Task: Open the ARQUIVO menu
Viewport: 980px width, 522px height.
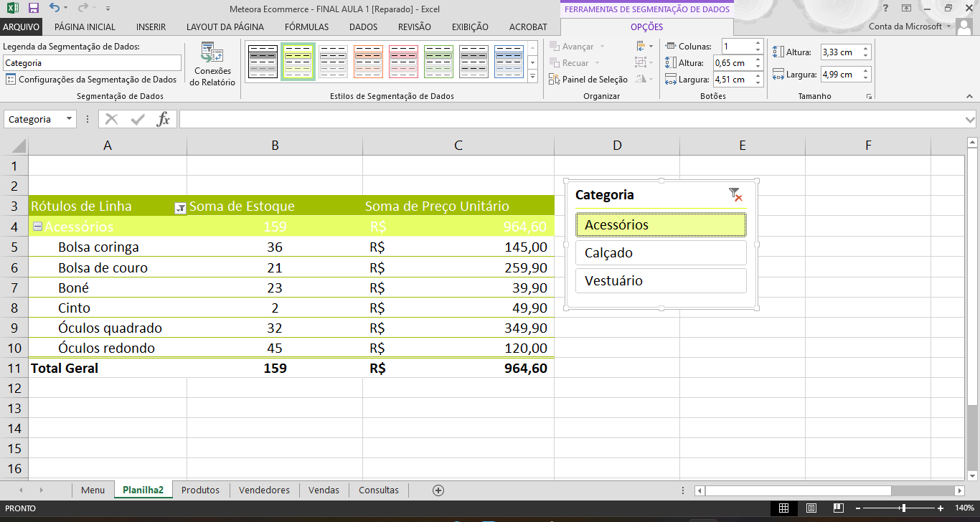Action: (22, 27)
